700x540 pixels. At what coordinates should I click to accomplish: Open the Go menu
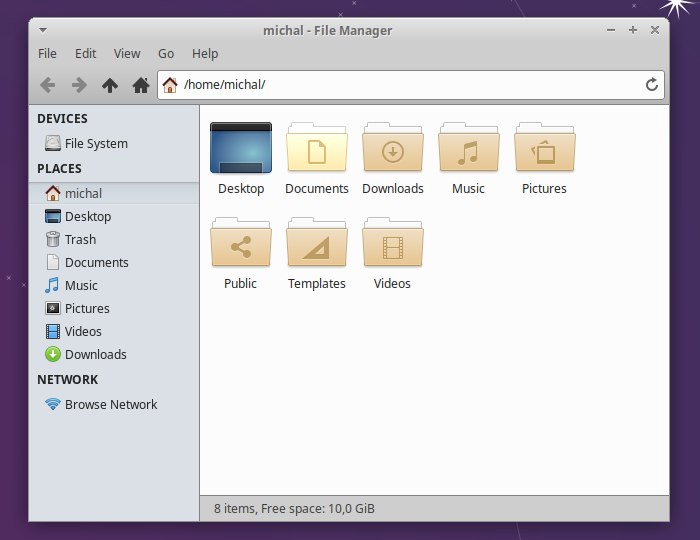point(166,54)
